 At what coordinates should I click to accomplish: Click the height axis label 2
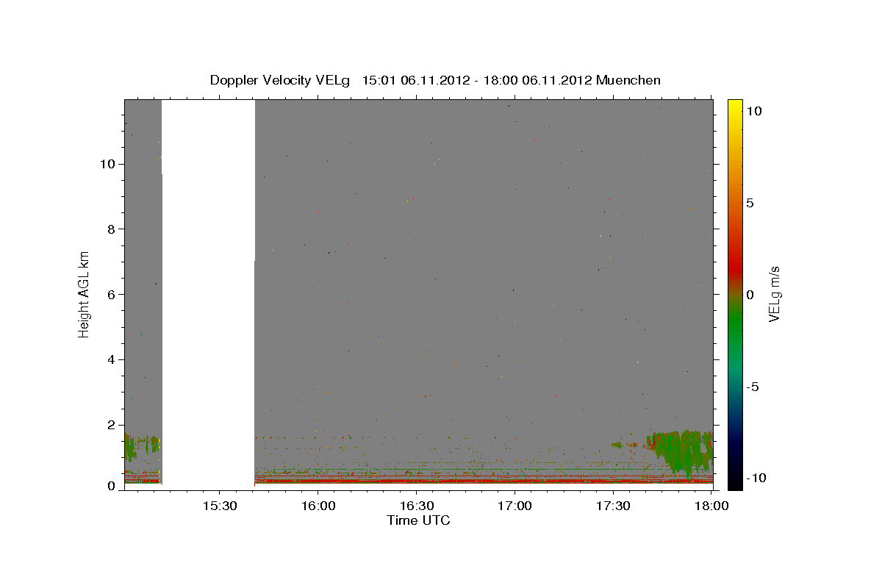coord(110,425)
